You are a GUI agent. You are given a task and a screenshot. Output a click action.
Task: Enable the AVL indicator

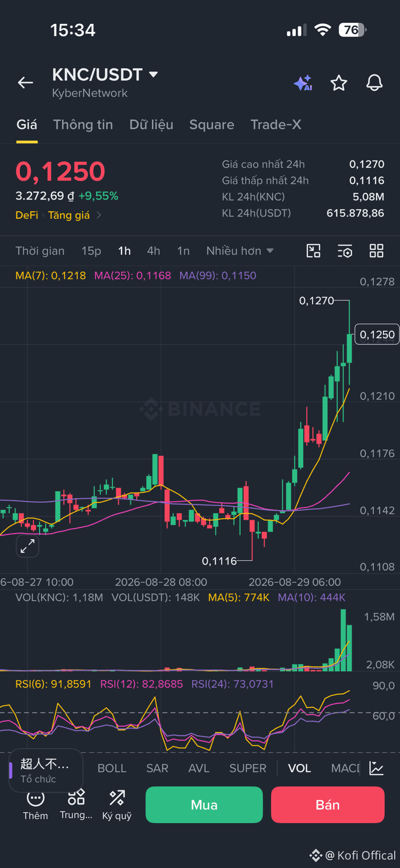(199, 768)
